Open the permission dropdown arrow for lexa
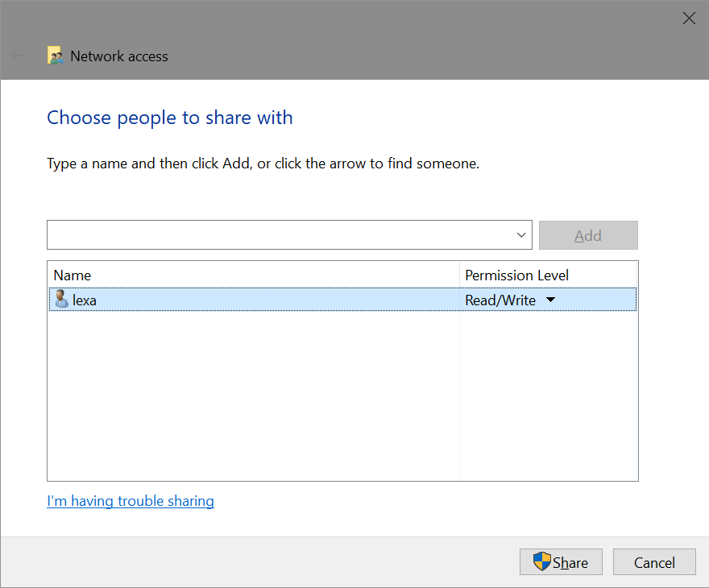The width and height of the screenshot is (709, 588). coord(551,300)
